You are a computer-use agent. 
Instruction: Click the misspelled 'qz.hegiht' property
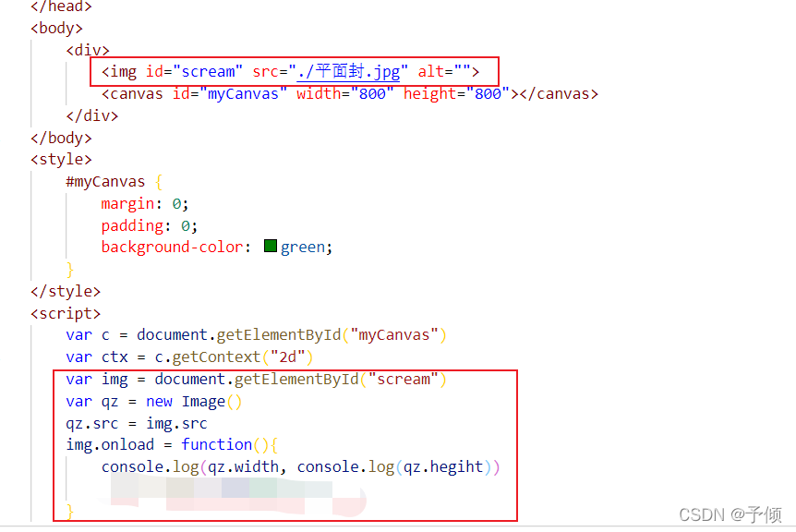tap(443, 466)
